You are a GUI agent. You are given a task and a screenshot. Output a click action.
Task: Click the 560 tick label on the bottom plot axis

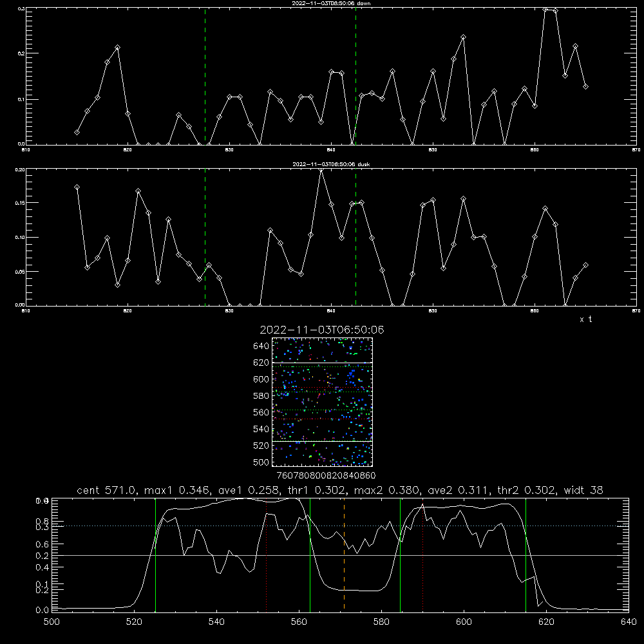[299, 622]
